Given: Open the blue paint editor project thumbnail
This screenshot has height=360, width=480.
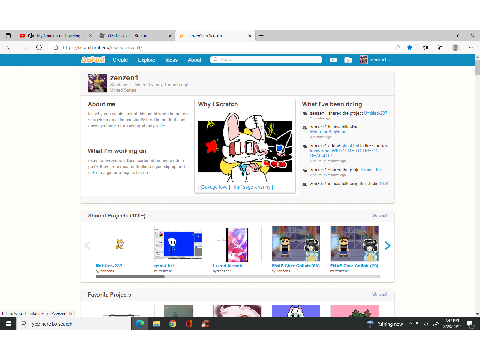Looking at the screenshot, I should tap(178, 244).
